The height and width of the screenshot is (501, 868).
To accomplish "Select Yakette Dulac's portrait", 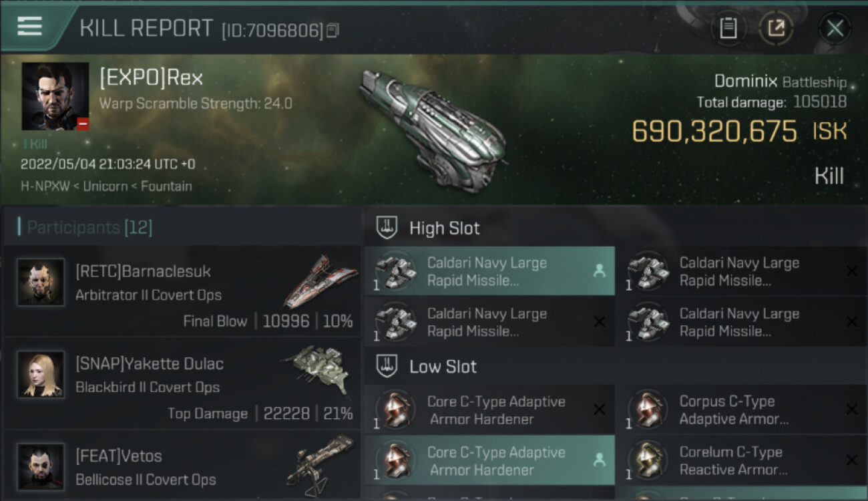I will coord(41,375).
